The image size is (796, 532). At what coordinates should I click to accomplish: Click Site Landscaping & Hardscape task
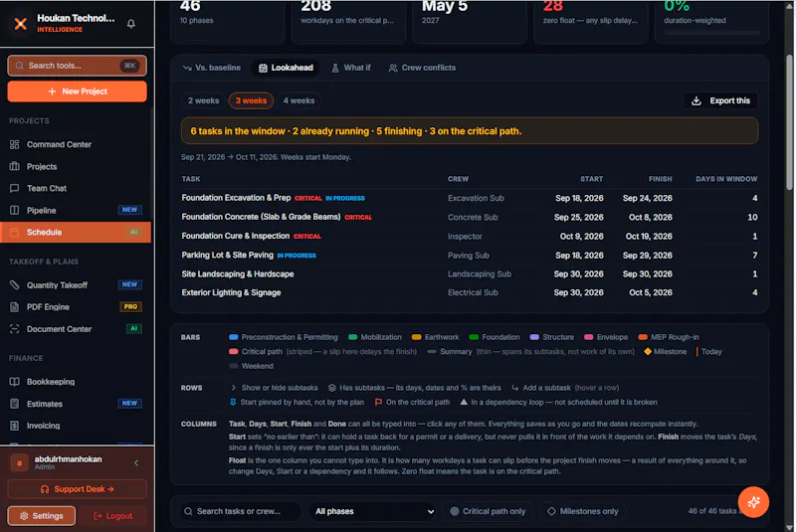point(238,273)
